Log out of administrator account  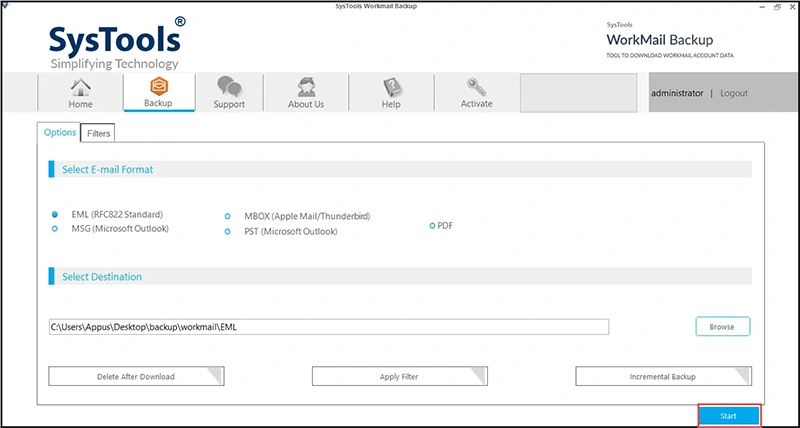tap(734, 93)
